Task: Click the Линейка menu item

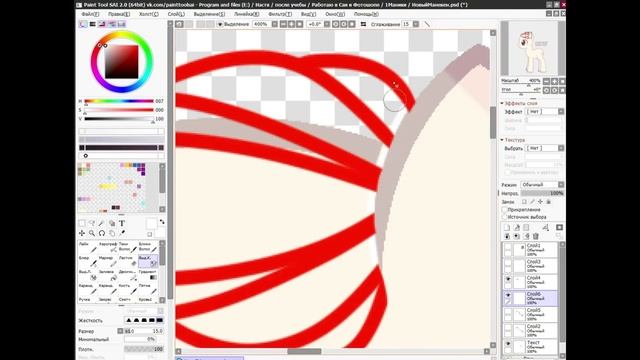Action: (x=247, y=14)
